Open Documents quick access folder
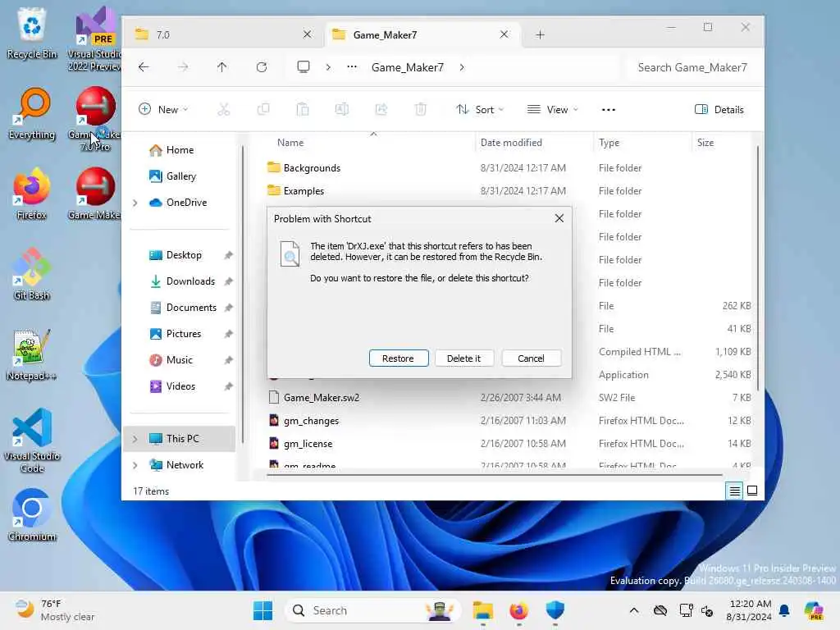The image size is (840, 630). pos(191,308)
